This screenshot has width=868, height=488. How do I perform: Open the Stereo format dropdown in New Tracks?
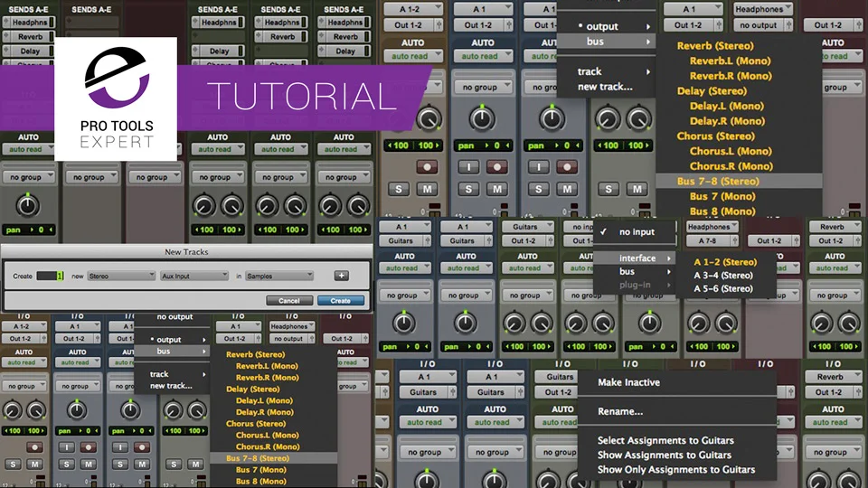tap(121, 276)
